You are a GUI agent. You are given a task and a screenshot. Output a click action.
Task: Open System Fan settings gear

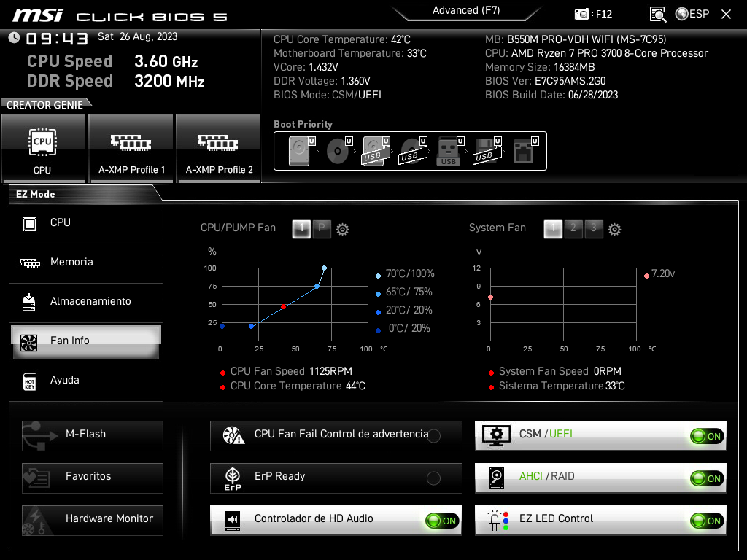click(x=614, y=230)
